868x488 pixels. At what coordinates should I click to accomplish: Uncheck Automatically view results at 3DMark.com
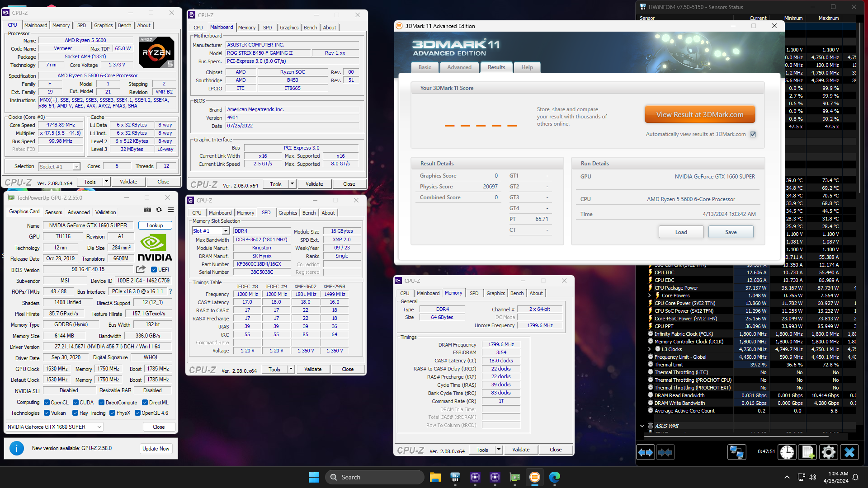click(x=753, y=134)
